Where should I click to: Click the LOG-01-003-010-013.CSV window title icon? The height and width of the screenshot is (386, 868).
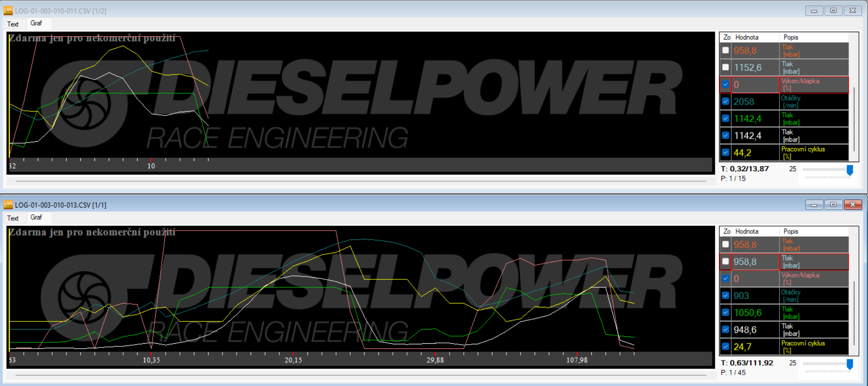[x=8, y=205]
